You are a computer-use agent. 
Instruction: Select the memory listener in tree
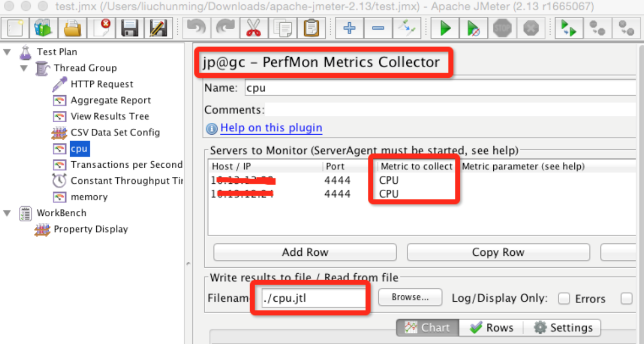click(89, 197)
